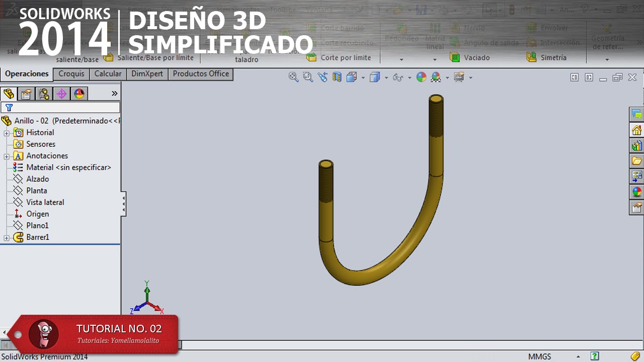The width and height of the screenshot is (644, 362).
Task: Switch to the Operaciones tab
Action: (27, 74)
